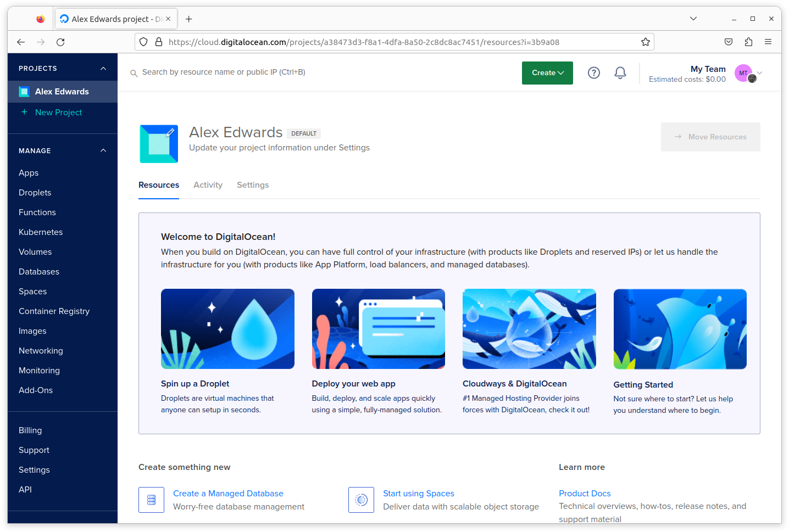789x532 pixels.
Task: Bookmark this page with the star icon
Action: [645, 42]
